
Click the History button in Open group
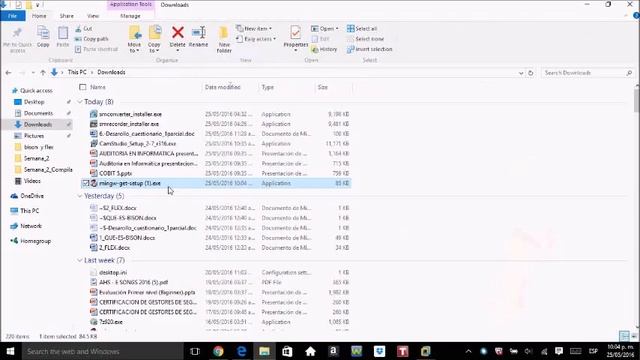[324, 49]
